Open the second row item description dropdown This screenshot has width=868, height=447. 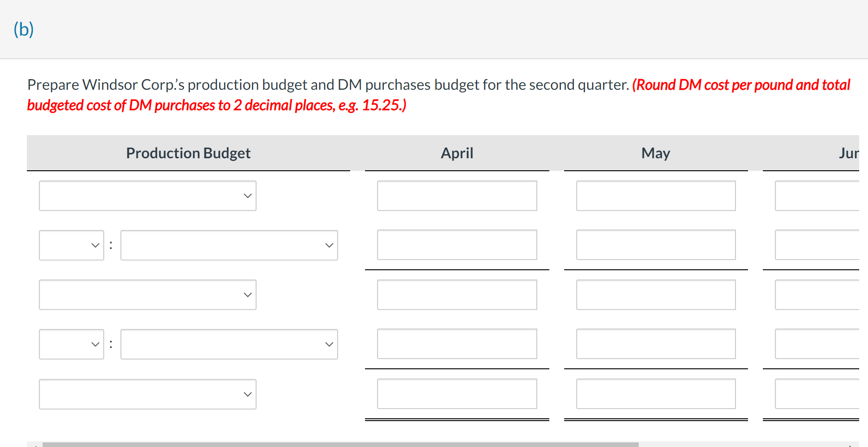pyautogui.click(x=229, y=245)
